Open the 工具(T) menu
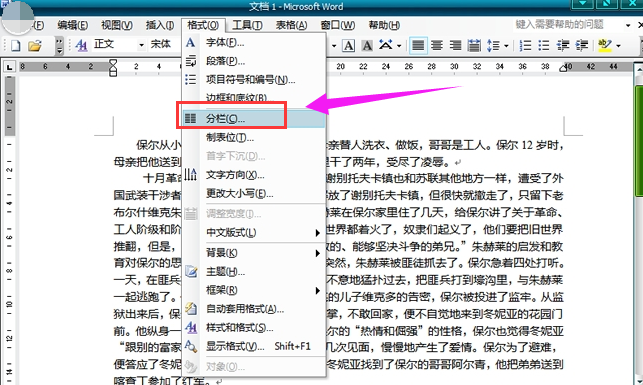Screen dimensions: 643x385 tap(247, 25)
